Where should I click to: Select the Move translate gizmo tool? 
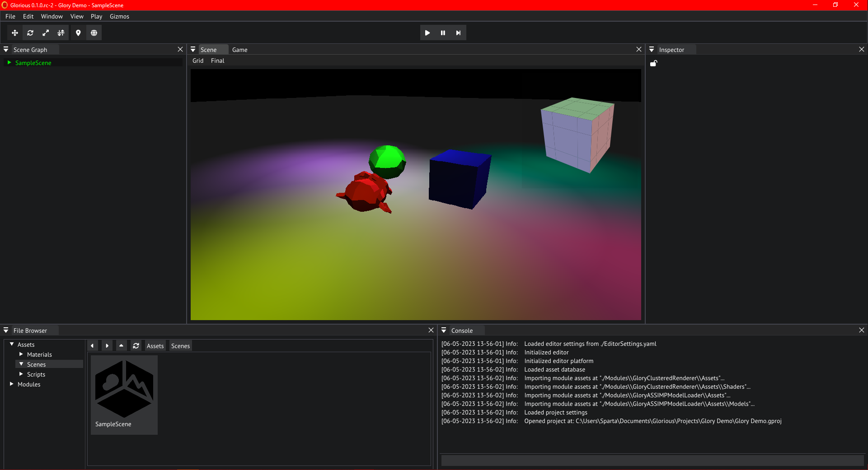(x=15, y=33)
